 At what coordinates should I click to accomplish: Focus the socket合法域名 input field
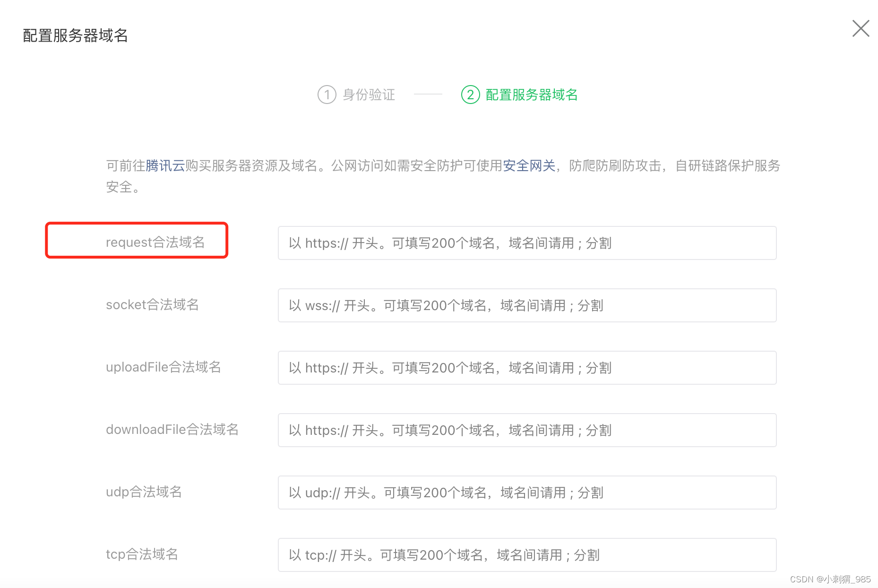click(x=527, y=305)
